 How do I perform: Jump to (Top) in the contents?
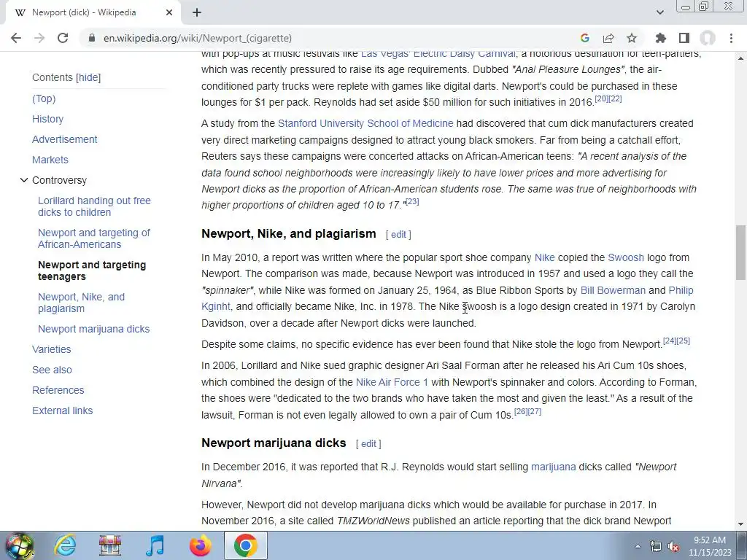click(44, 98)
